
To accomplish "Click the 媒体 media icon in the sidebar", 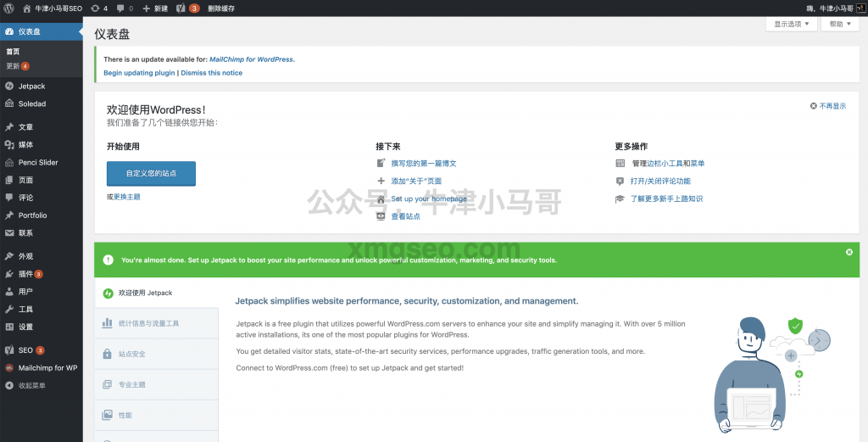I will pyautogui.click(x=8, y=144).
